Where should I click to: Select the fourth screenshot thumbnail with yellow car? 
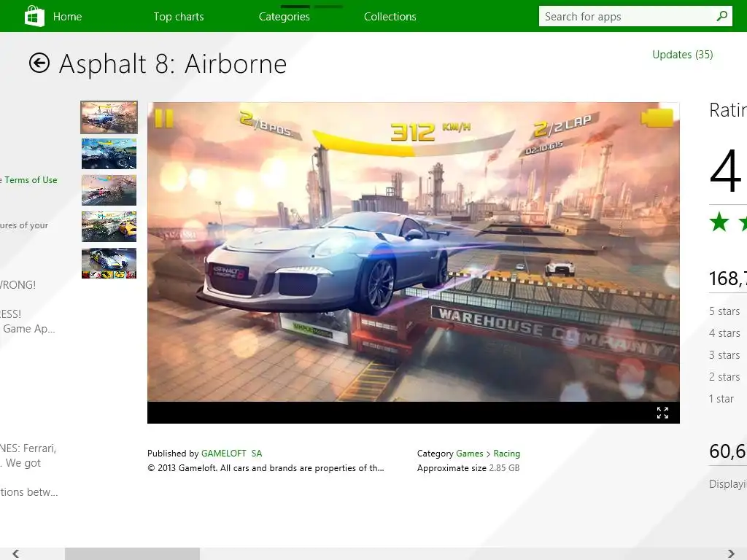(x=109, y=227)
